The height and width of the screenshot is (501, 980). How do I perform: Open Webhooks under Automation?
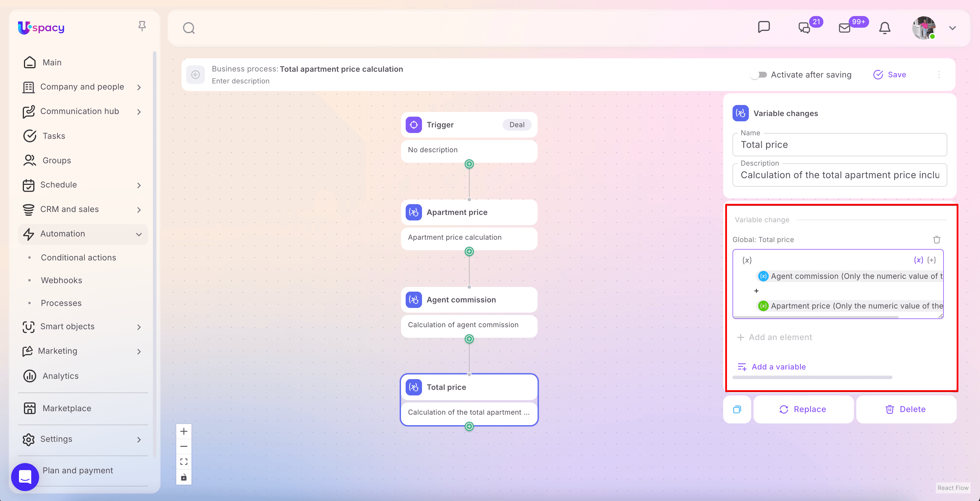(61, 281)
